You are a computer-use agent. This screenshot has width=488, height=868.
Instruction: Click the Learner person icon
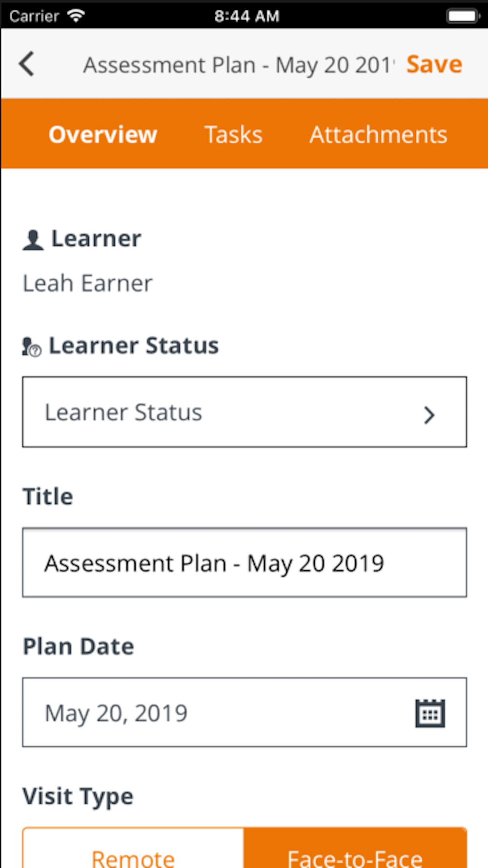pyautogui.click(x=33, y=240)
